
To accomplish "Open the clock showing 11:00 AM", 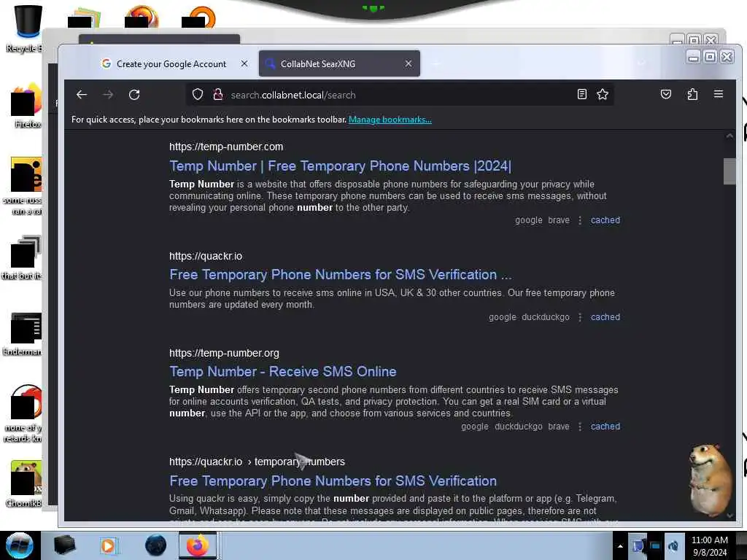I will 709,546.
